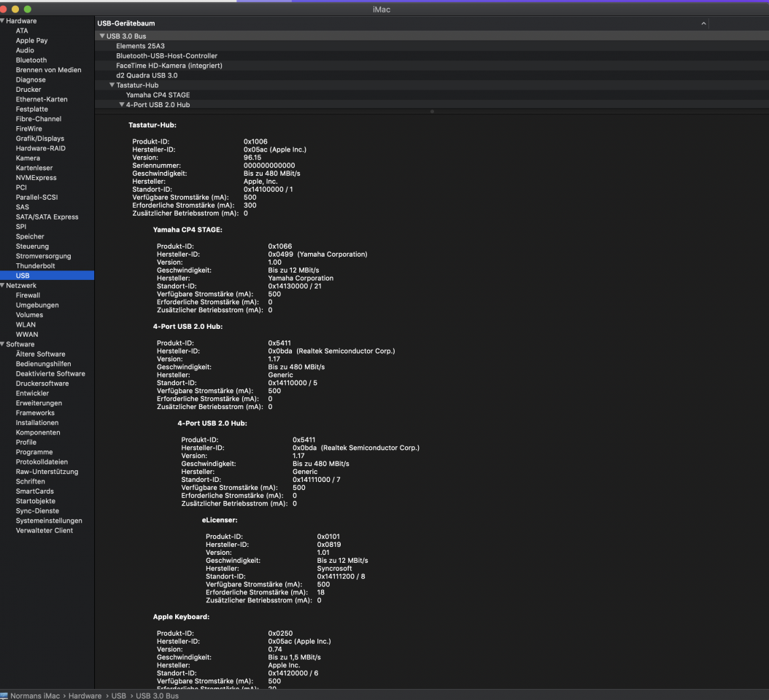The width and height of the screenshot is (769, 700).
Task: Open the Thunderbolt category
Action: (35, 265)
